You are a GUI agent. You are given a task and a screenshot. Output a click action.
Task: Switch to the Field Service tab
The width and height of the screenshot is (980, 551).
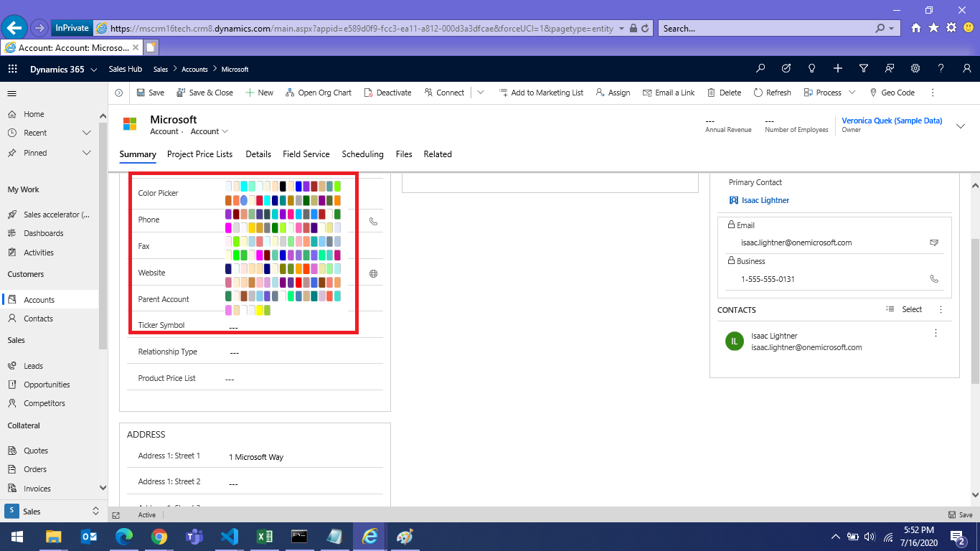tap(306, 154)
